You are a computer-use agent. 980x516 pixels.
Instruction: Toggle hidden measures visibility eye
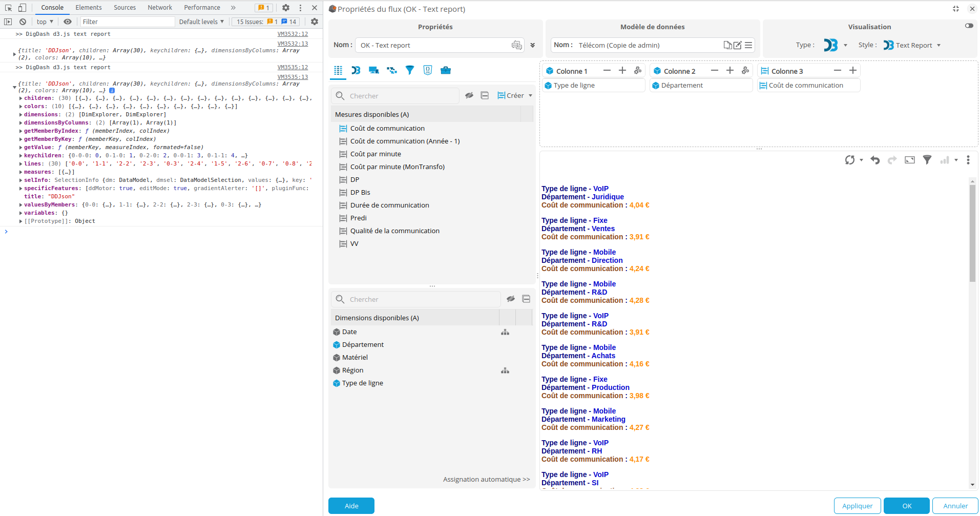tap(469, 95)
